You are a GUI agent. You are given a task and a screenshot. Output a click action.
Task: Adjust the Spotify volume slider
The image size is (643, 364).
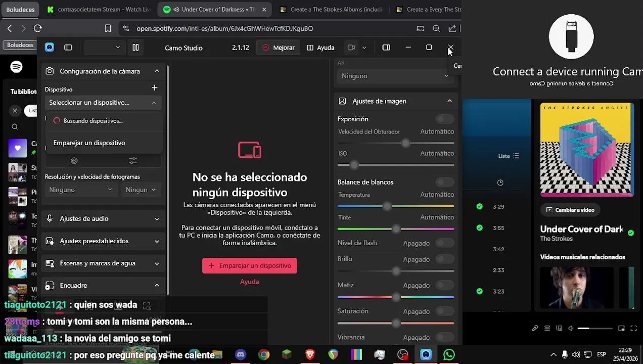(x=595, y=328)
